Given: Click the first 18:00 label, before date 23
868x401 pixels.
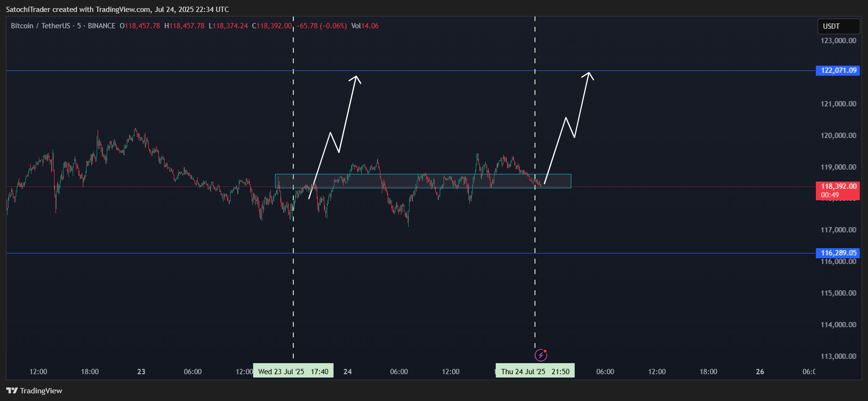Looking at the screenshot, I should coord(90,372).
